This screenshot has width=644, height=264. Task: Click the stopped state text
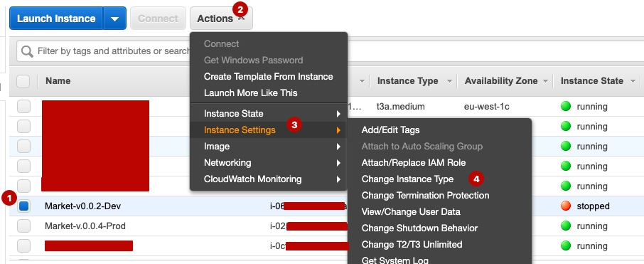click(593, 206)
